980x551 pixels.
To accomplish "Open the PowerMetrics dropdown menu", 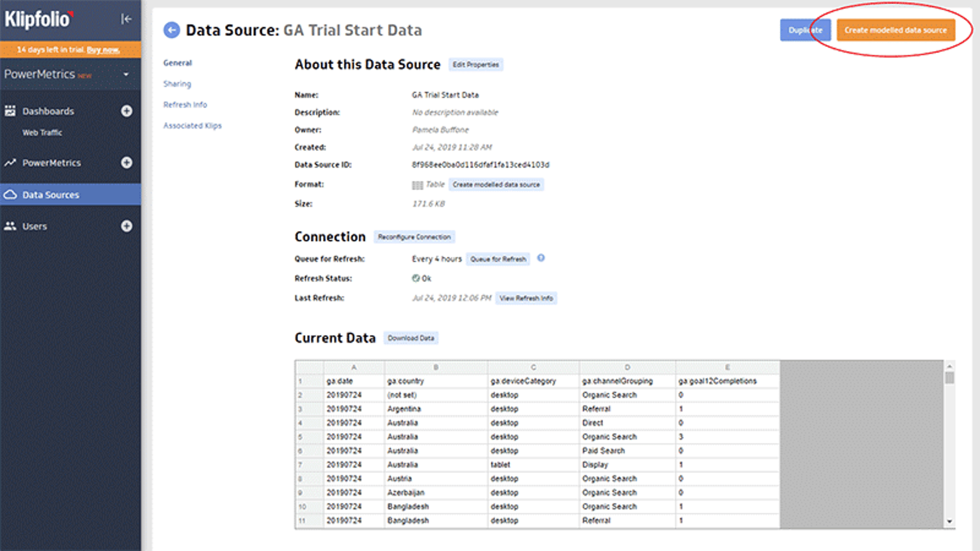I will 124,74.
